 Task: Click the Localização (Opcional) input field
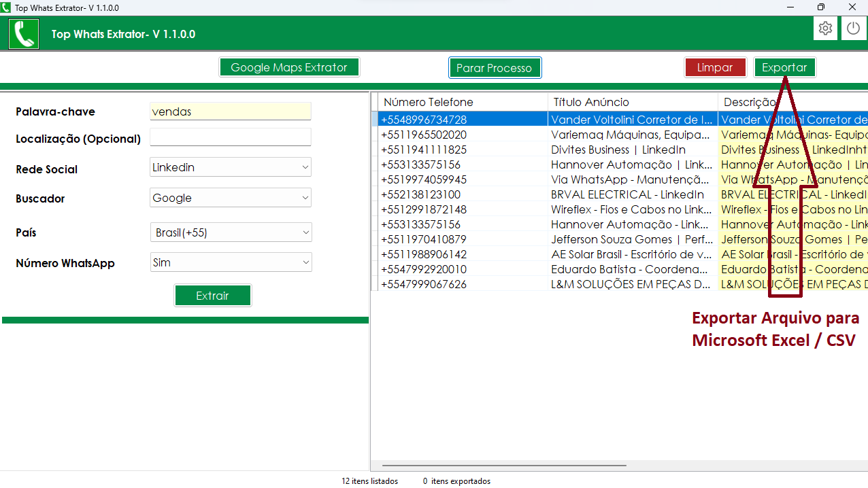click(230, 137)
